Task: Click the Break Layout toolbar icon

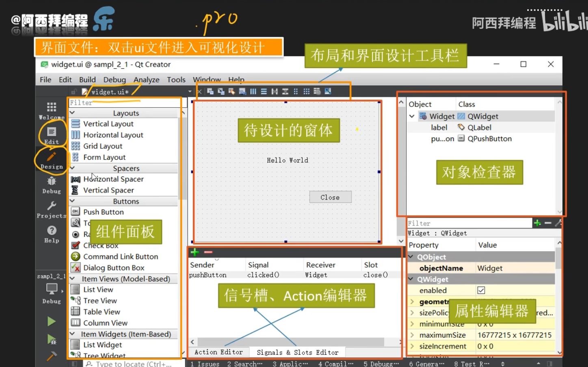Action: [317, 91]
